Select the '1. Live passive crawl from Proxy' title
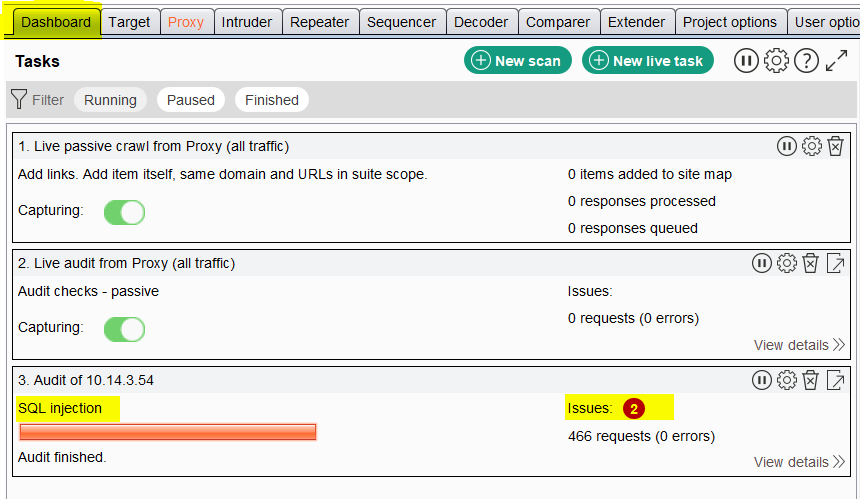 pyautogui.click(x=154, y=146)
